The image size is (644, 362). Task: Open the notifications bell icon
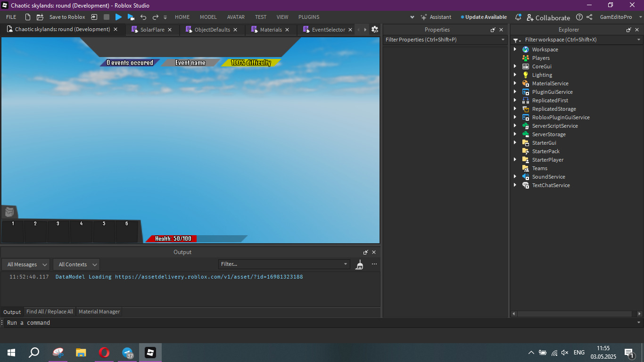point(518,17)
